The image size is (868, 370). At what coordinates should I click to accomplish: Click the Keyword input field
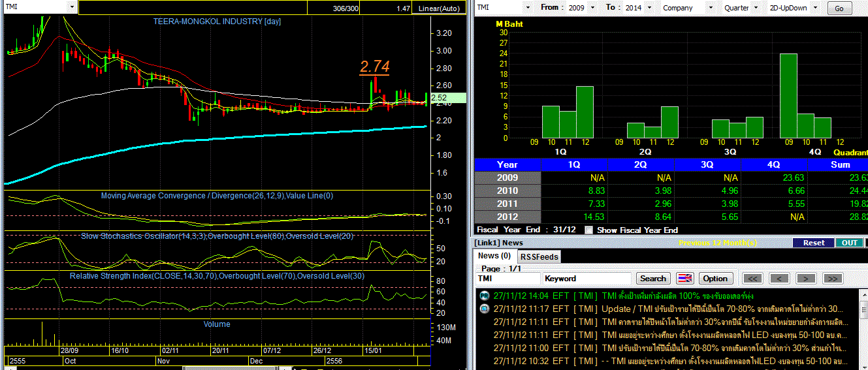(588, 279)
